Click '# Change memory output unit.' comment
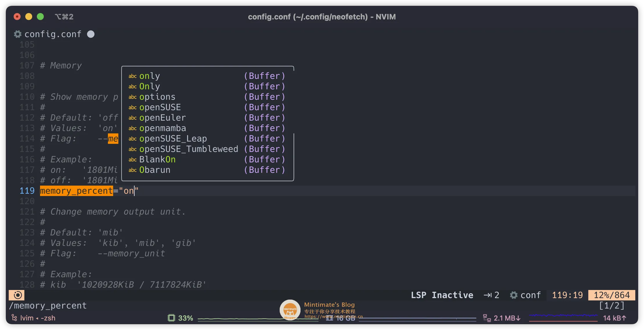 click(113, 212)
